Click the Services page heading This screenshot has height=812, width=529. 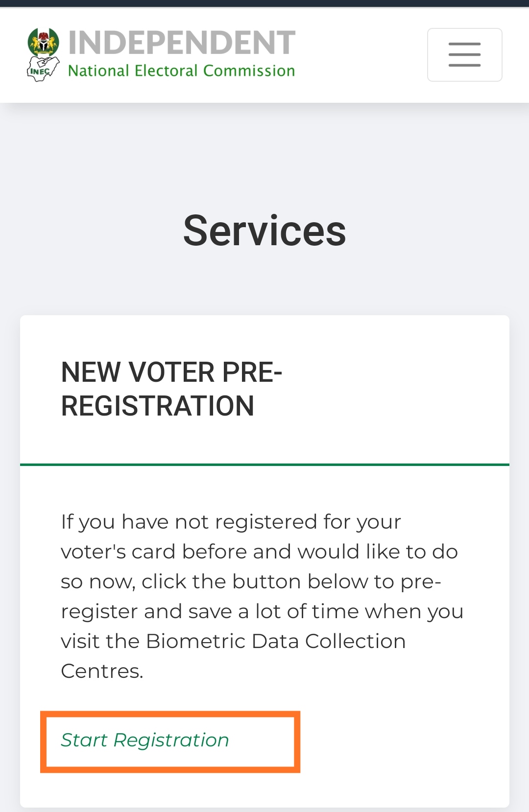[264, 231]
